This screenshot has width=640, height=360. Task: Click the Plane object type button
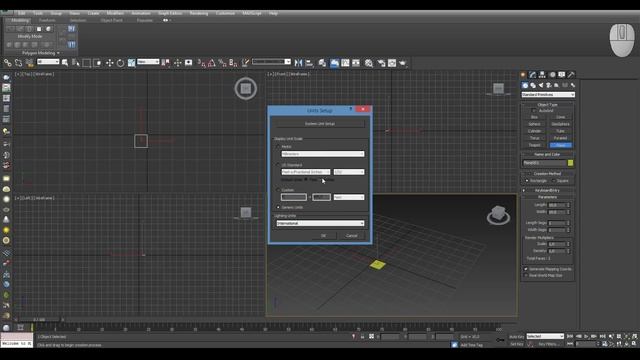click(560, 145)
